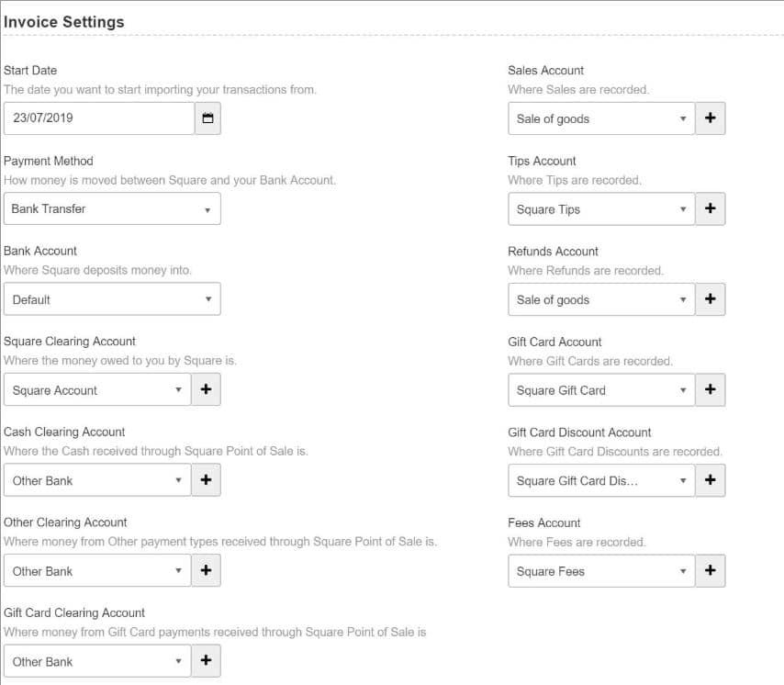The height and width of the screenshot is (685, 784).
Task: Open the Fees Account dropdown
Action: pyautogui.click(x=601, y=571)
